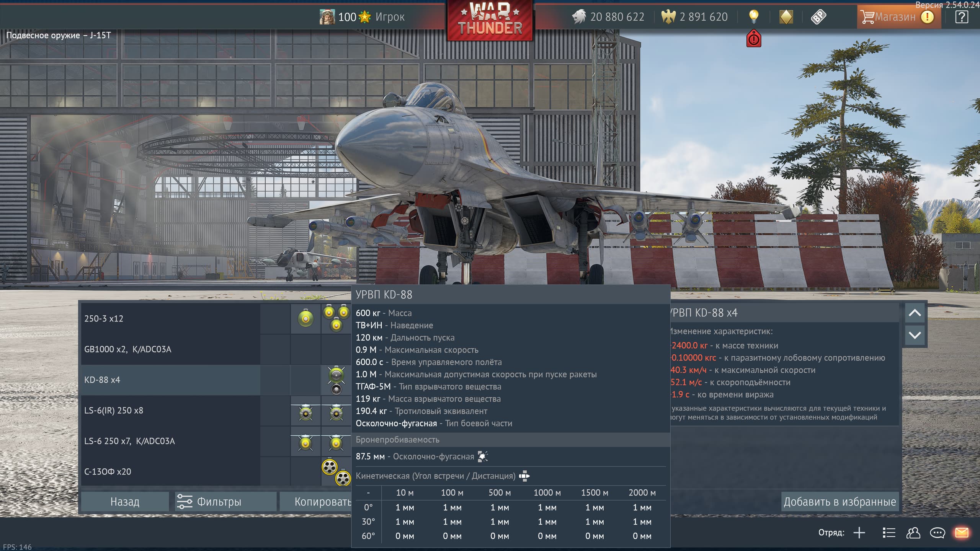Click the golden diamond warbond icon
Viewport: 980px width, 551px height.
coord(786,17)
